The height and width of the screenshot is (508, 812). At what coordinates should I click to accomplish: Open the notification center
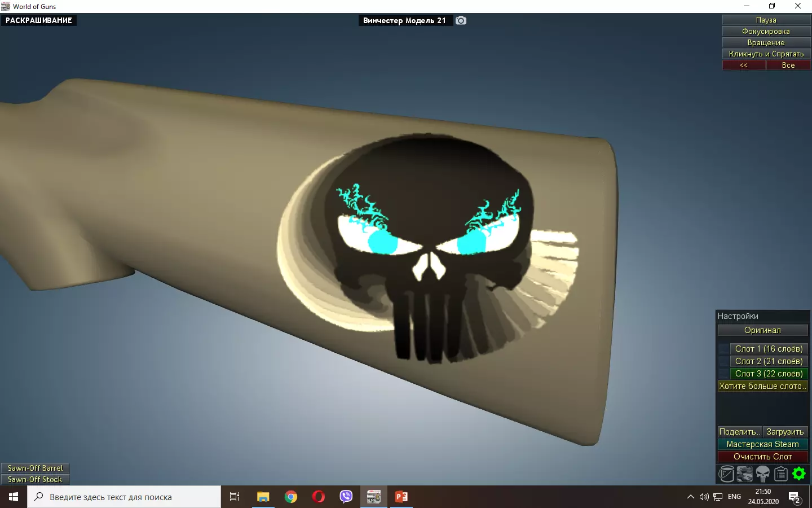click(795, 497)
